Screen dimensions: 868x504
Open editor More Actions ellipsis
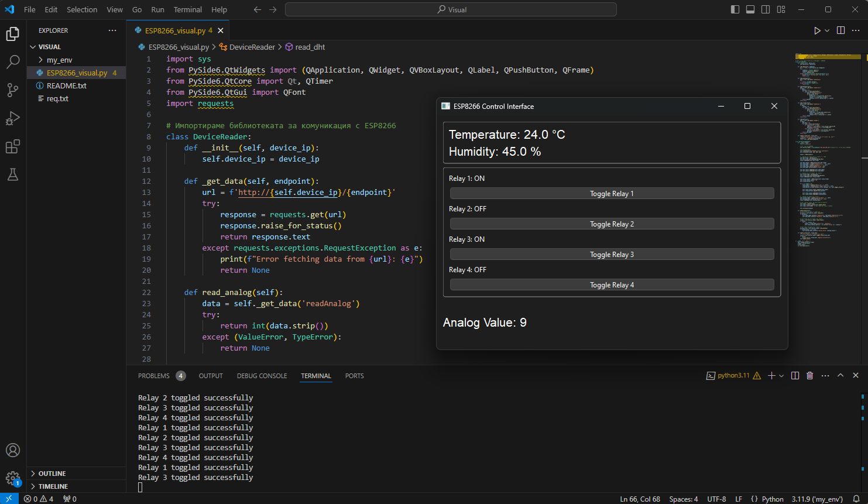click(x=856, y=30)
